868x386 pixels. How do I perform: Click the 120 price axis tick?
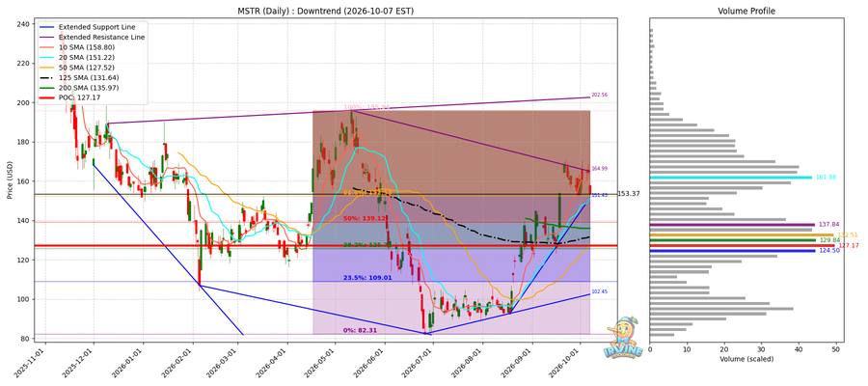point(24,261)
